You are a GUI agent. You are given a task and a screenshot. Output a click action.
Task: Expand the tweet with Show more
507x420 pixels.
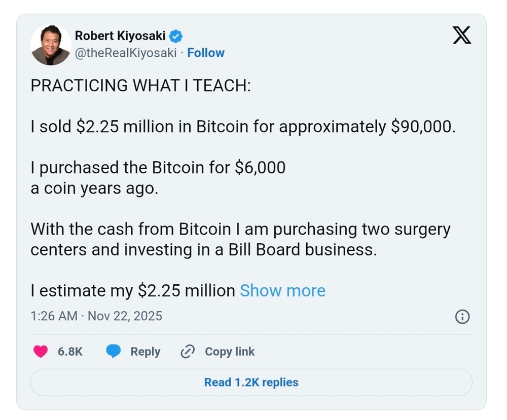(282, 291)
